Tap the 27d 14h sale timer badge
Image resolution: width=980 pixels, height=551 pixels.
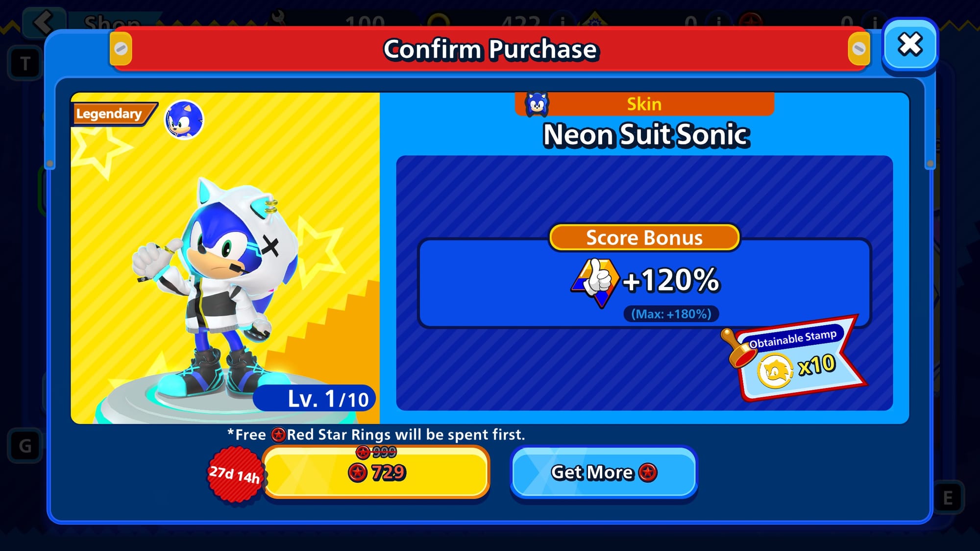(x=235, y=474)
